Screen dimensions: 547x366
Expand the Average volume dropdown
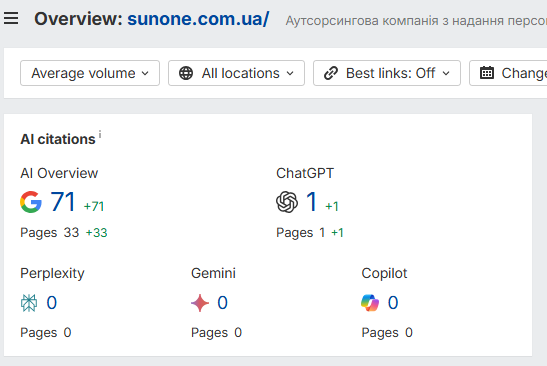click(x=90, y=73)
